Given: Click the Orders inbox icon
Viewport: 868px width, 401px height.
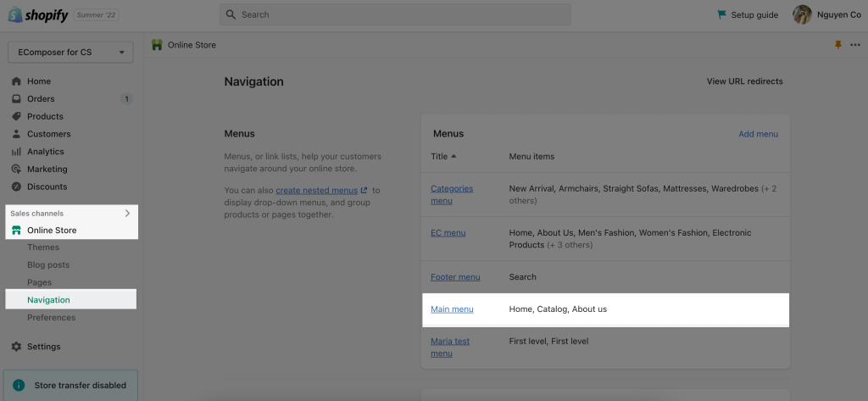Looking at the screenshot, I should (17, 99).
